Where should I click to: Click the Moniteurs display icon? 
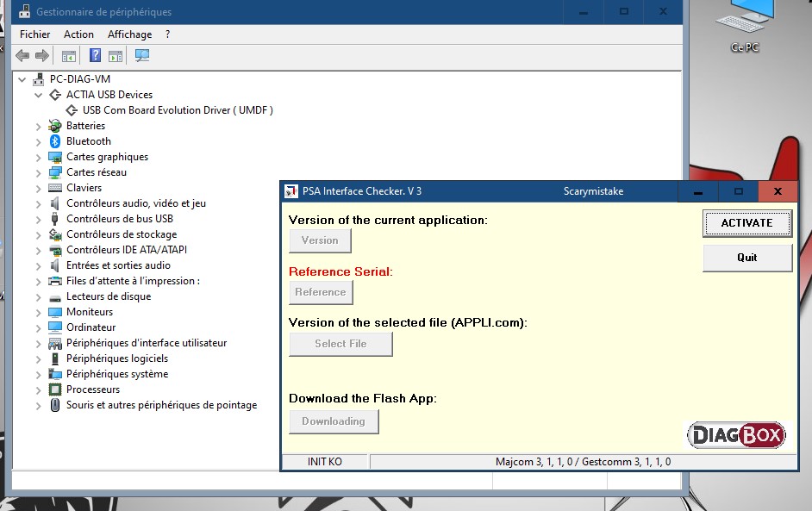pyautogui.click(x=55, y=312)
